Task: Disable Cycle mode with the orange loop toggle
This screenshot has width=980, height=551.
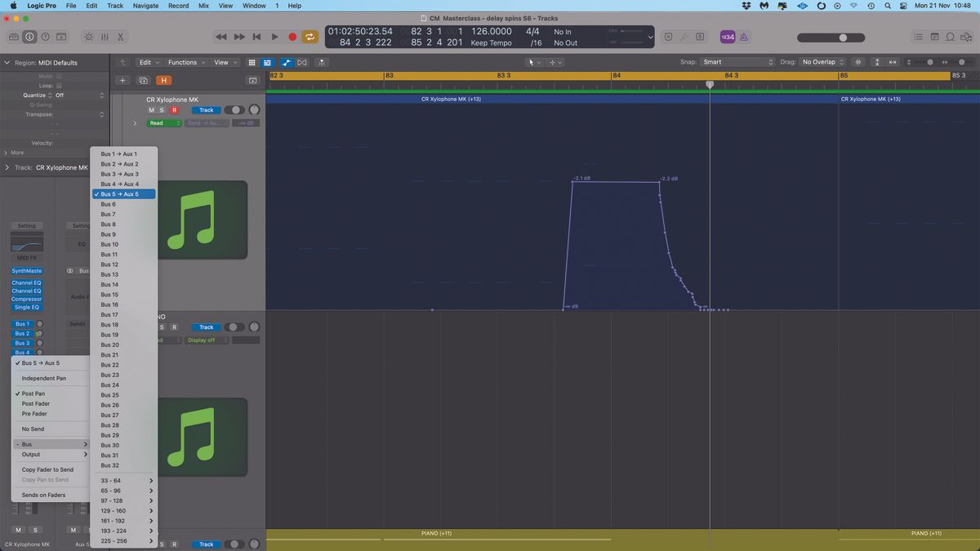Action: 310,37
